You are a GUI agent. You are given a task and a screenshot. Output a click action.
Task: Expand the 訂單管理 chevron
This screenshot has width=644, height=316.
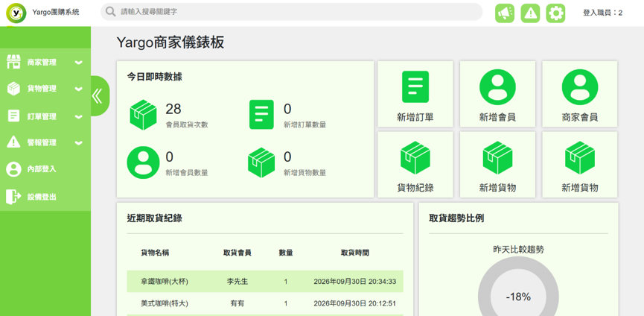[78, 117]
